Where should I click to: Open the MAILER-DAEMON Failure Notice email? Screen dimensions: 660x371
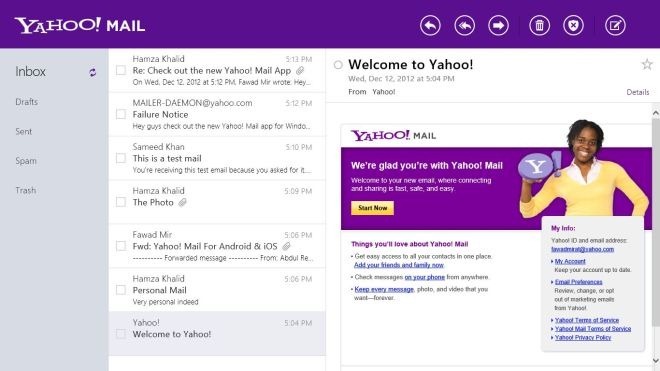tap(217, 115)
